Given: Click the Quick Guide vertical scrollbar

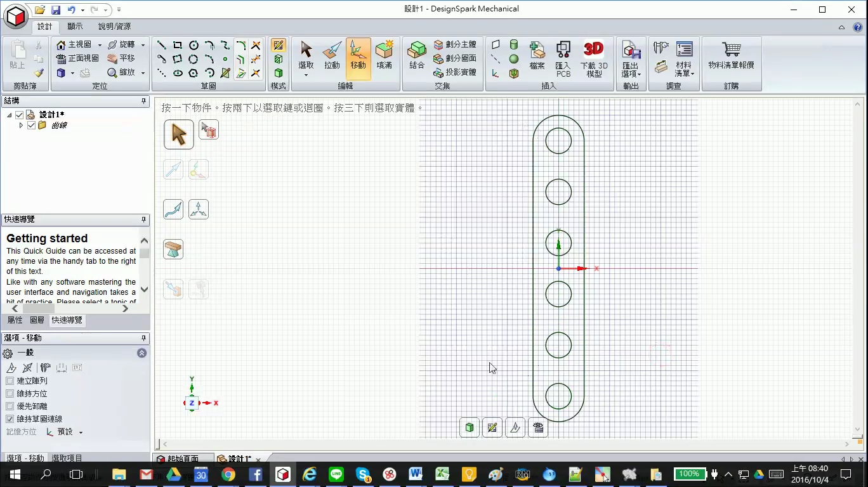Looking at the screenshot, I should click(144, 265).
